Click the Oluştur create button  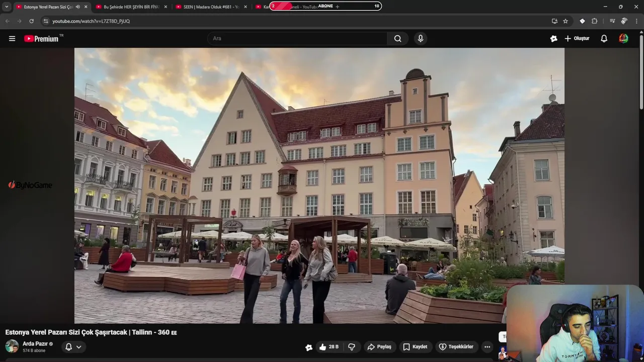(x=577, y=39)
